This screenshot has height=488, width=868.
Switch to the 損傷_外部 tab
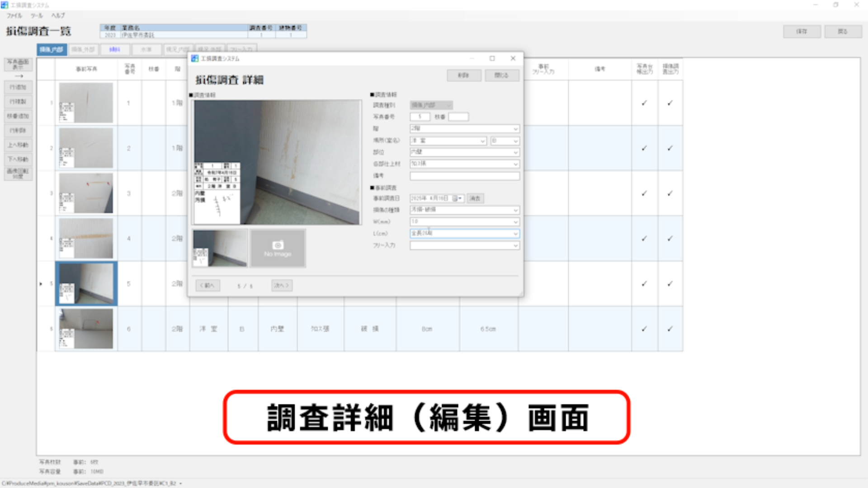83,49
